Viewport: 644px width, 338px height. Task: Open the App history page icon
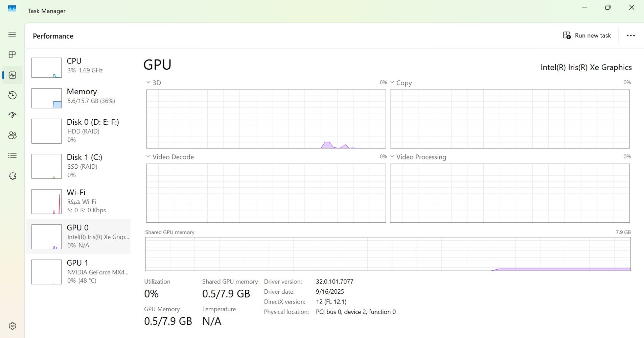(13, 95)
